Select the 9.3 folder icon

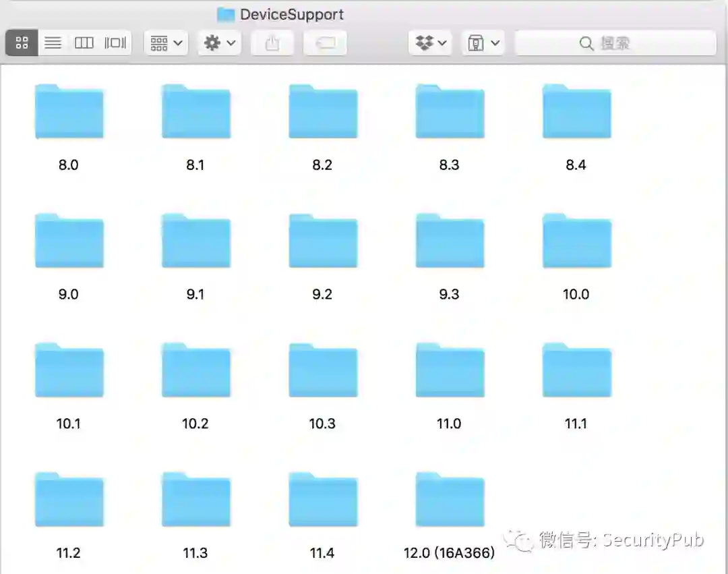450,241
